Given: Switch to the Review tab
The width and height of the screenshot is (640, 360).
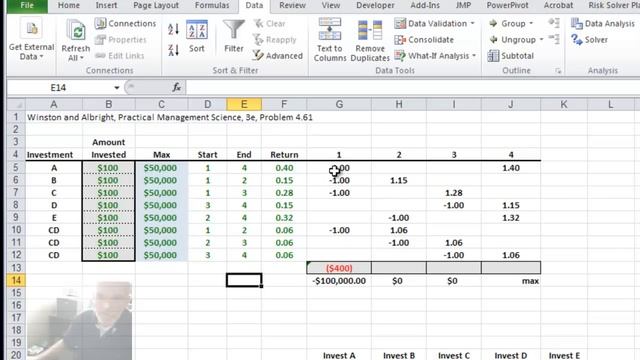Looking at the screenshot, I should click(x=292, y=5).
